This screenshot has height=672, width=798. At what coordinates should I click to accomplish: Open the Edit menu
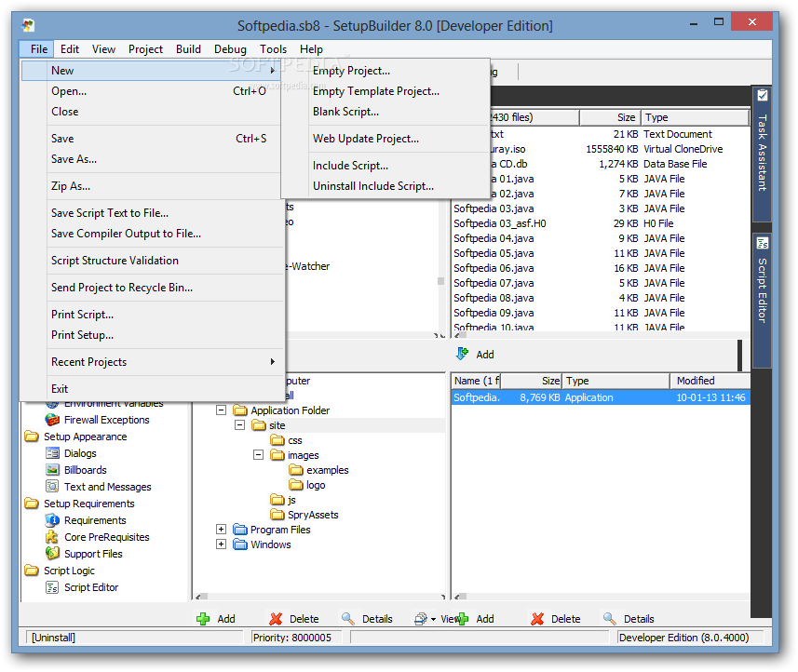tap(70, 49)
